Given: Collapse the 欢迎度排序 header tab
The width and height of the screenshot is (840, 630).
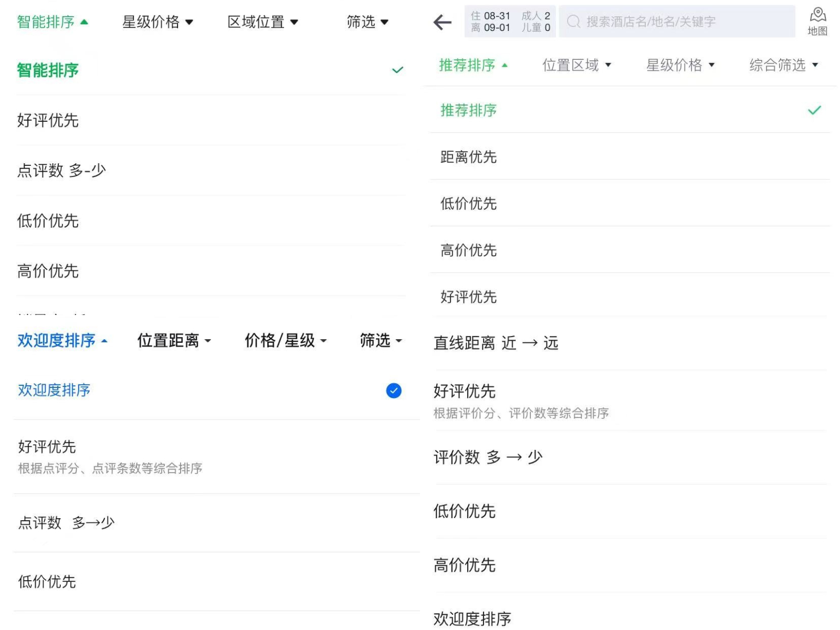Looking at the screenshot, I should [62, 341].
